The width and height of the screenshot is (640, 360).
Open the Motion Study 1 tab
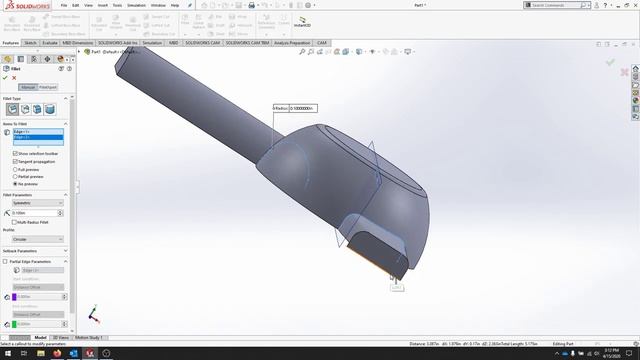[89, 338]
